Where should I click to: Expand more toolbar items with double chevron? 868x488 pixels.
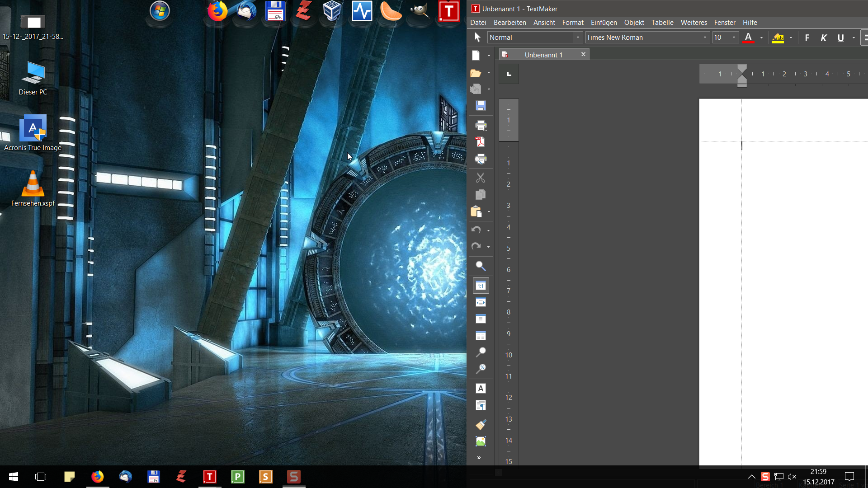coord(479,458)
